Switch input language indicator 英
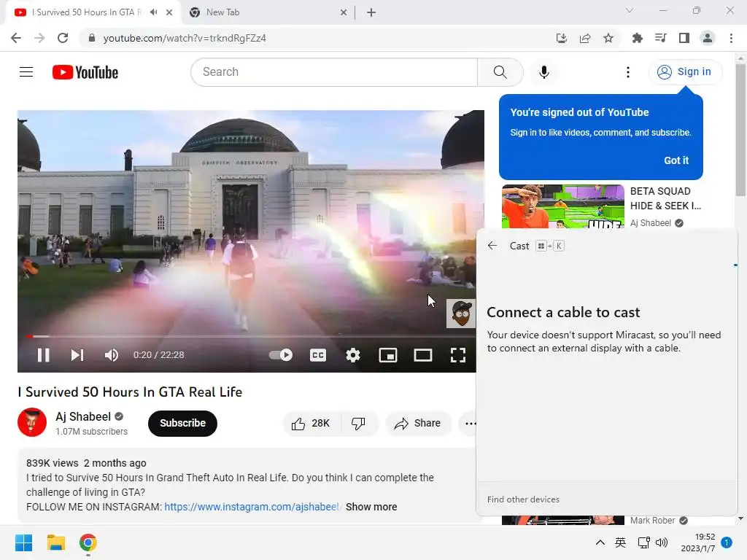Viewport: 747px width, 560px height. click(x=620, y=542)
